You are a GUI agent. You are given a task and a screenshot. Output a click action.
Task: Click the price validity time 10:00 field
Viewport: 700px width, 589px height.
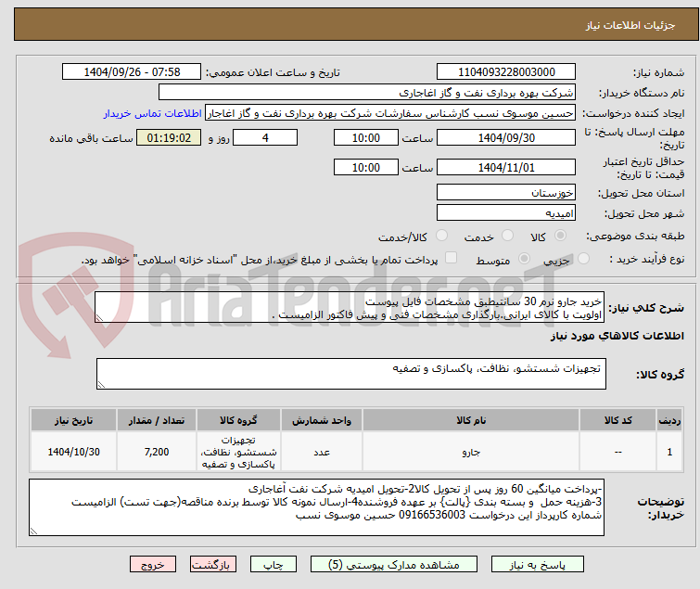click(x=365, y=168)
